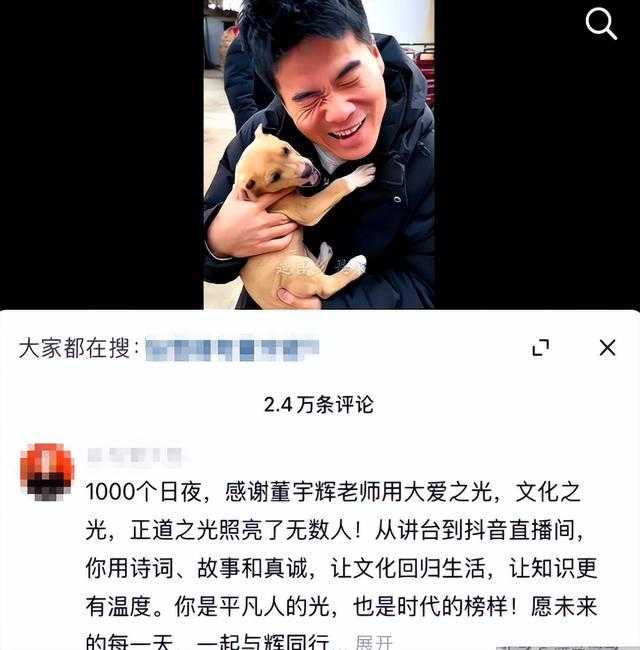Expand comments panel to full screen
Image resolution: width=640 pixels, height=650 pixels.
541,347
